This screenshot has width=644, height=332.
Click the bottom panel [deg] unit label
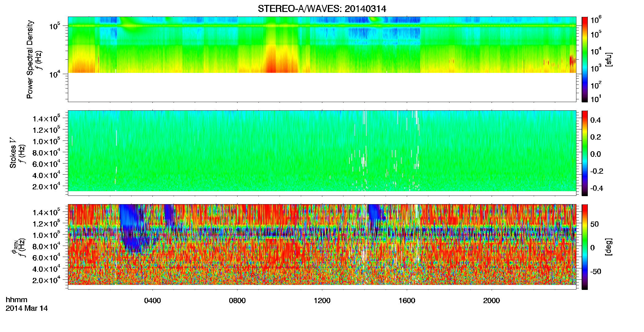[x=609, y=247]
